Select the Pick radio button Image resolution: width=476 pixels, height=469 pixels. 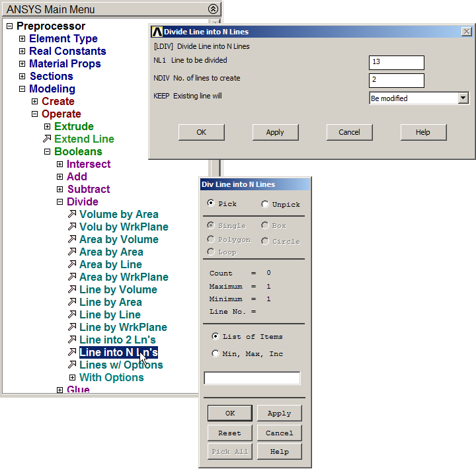coord(211,203)
